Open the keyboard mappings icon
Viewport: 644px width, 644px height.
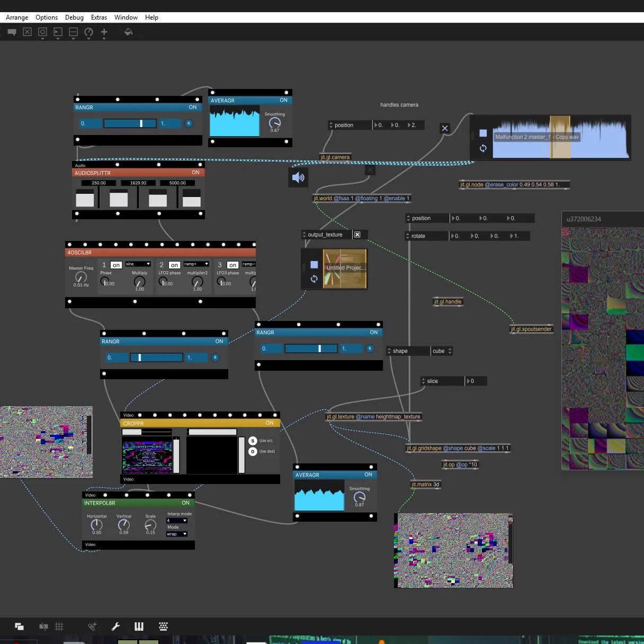164,627
